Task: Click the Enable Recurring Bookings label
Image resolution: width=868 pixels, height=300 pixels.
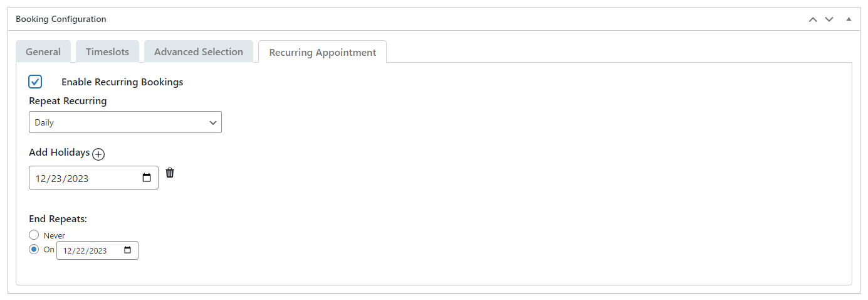Action: pyautogui.click(x=122, y=82)
